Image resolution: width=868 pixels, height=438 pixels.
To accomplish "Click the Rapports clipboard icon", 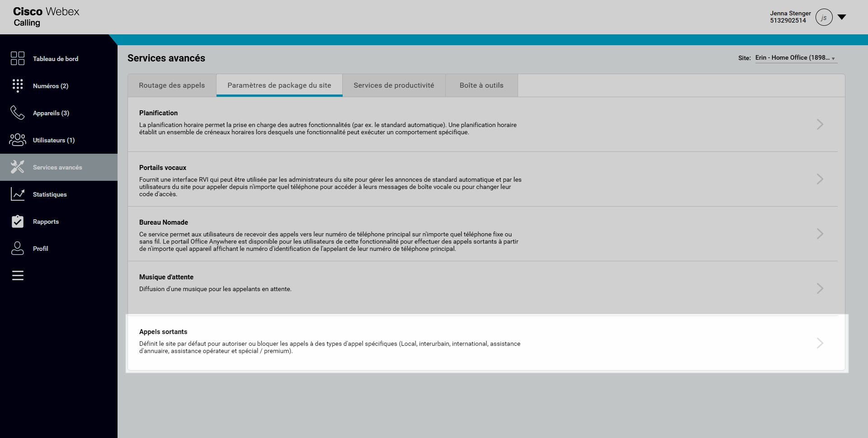I will pyautogui.click(x=18, y=221).
